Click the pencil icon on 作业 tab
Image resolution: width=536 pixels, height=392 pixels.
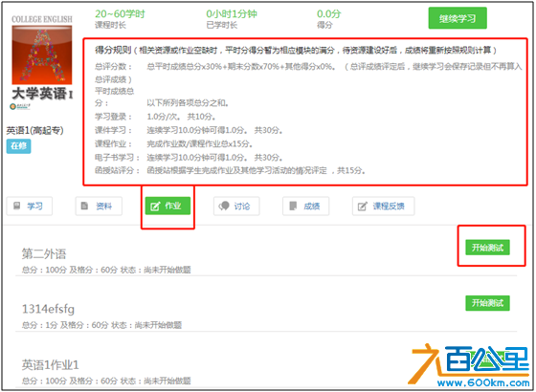click(155, 207)
